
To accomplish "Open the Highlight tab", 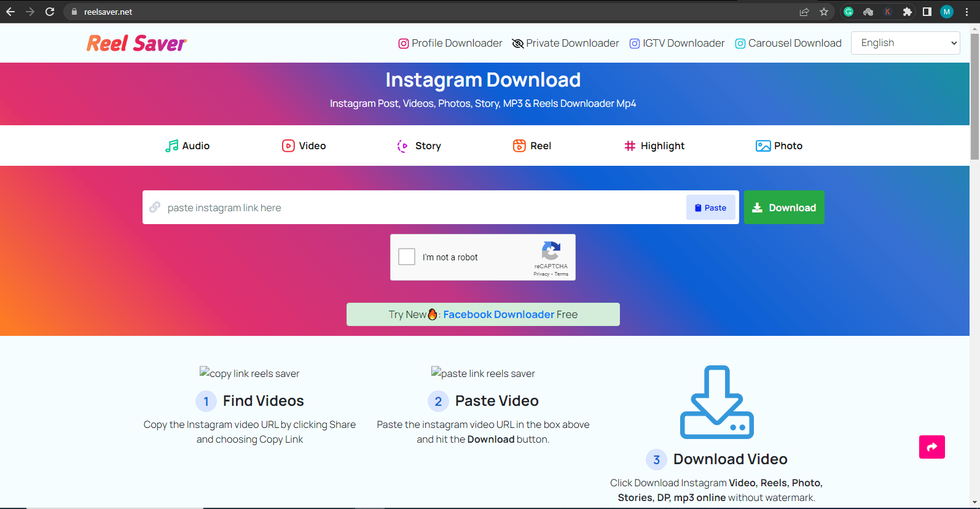I will click(654, 146).
